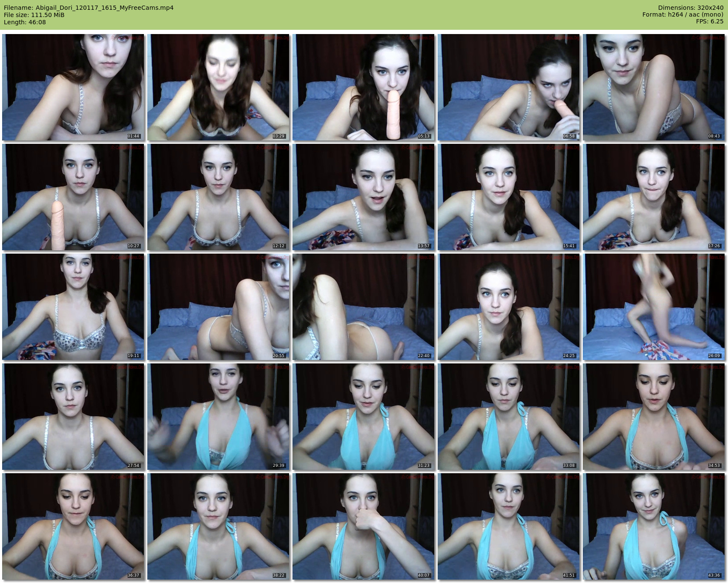Select the frame at 29:39
The width and height of the screenshot is (728, 583).
(218, 417)
